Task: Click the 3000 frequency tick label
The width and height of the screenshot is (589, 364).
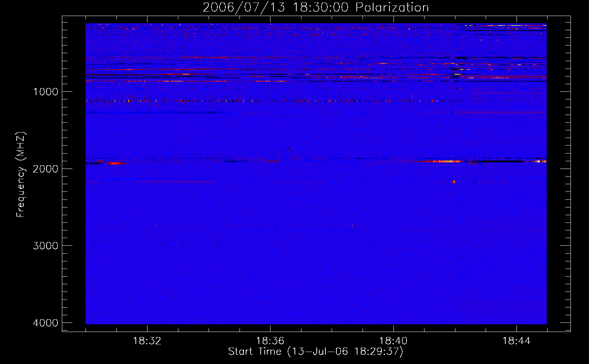Action: click(46, 246)
